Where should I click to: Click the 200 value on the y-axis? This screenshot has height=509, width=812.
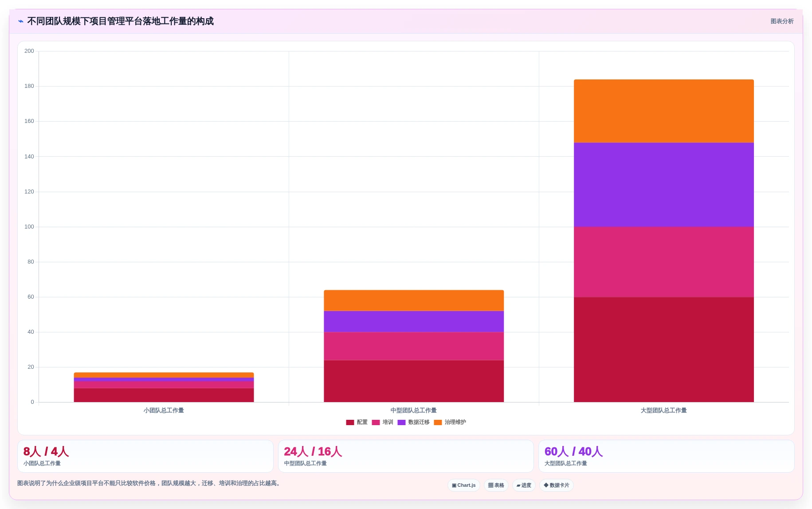[29, 51]
